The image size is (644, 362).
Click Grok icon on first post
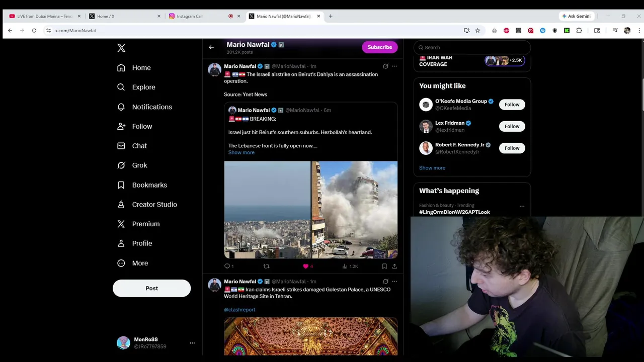click(385, 66)
